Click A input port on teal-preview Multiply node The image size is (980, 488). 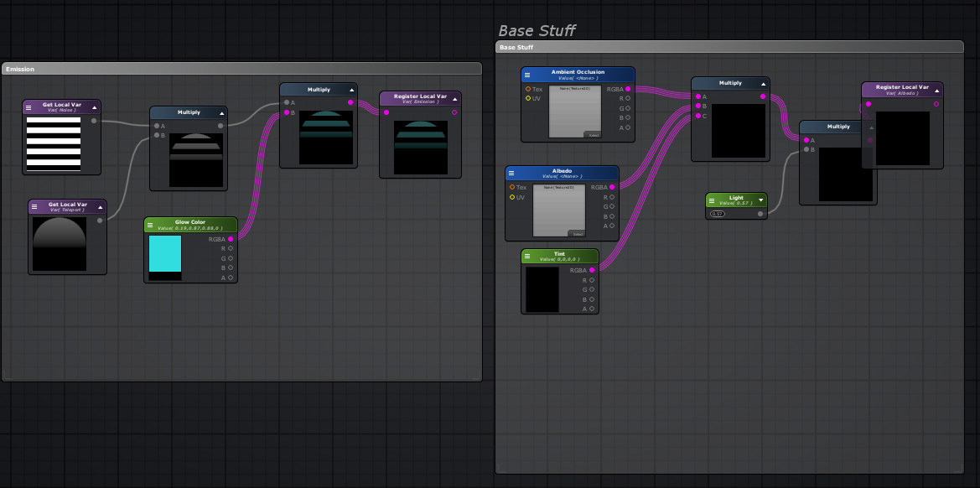tap(287, 102)
